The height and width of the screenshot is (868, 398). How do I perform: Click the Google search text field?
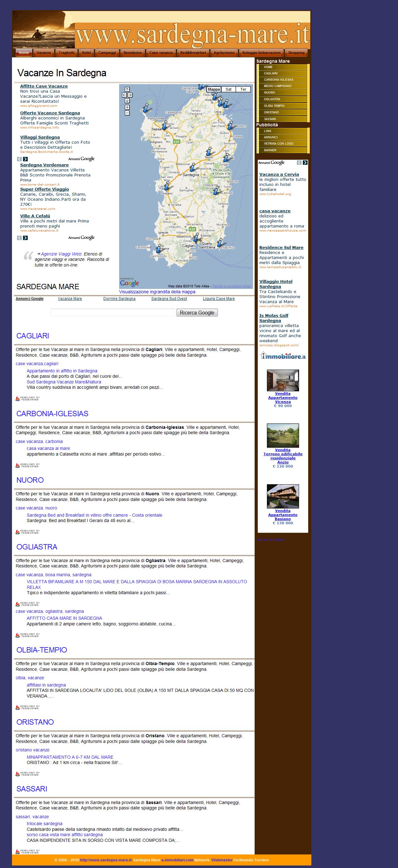[112, 313]
